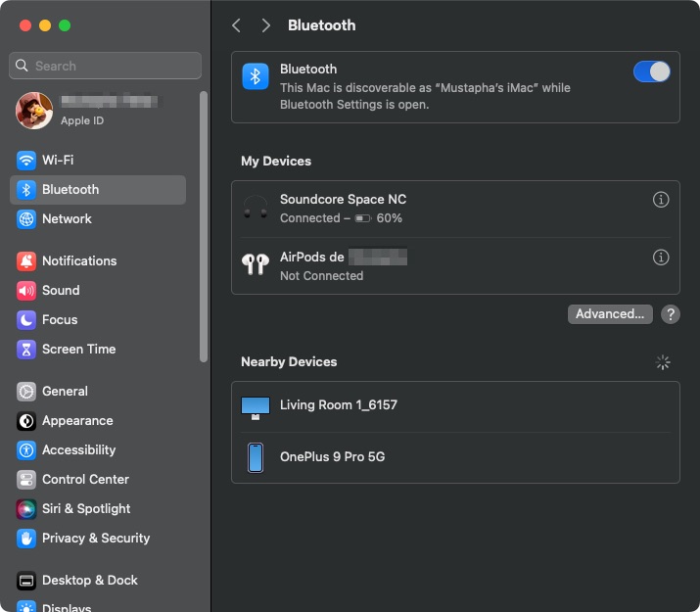Select Privacy & Security in sidebar
The width and height of the screenshot is (700, 612).
(x=98, y=539)
